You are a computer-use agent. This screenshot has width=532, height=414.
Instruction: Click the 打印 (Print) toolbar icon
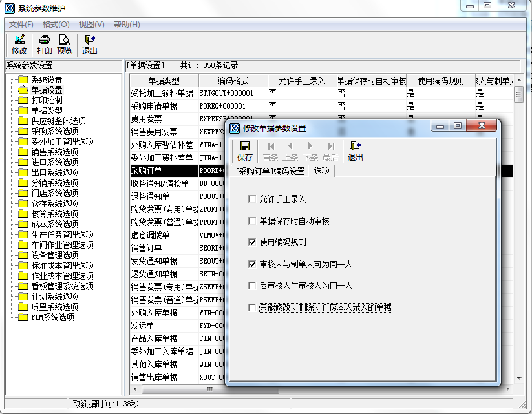(x=44, y=44)
